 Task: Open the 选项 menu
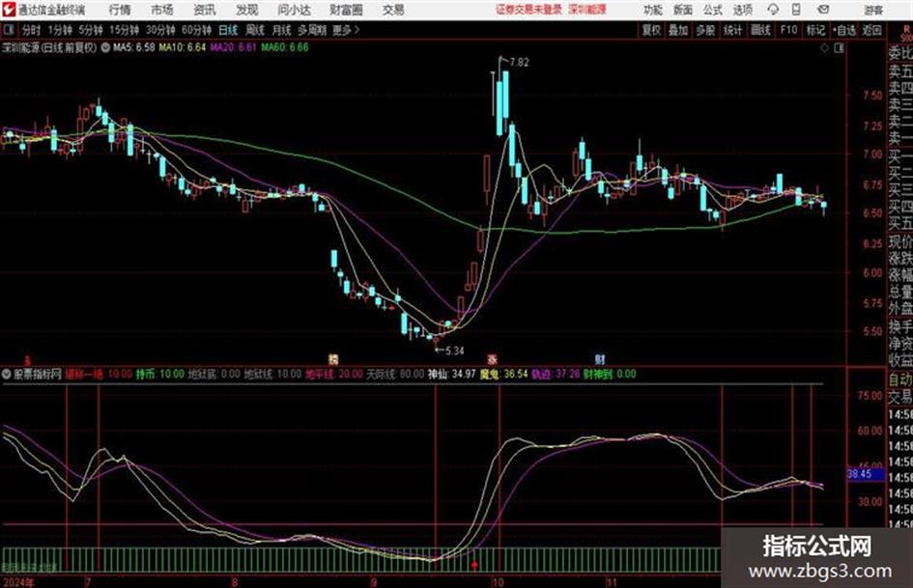[743, 10]
